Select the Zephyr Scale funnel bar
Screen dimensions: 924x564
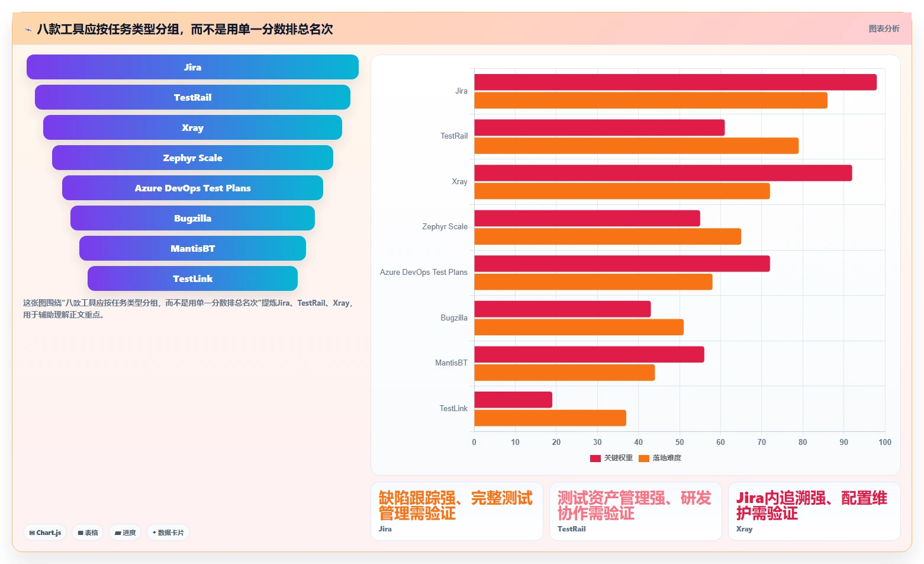point(192,158)
